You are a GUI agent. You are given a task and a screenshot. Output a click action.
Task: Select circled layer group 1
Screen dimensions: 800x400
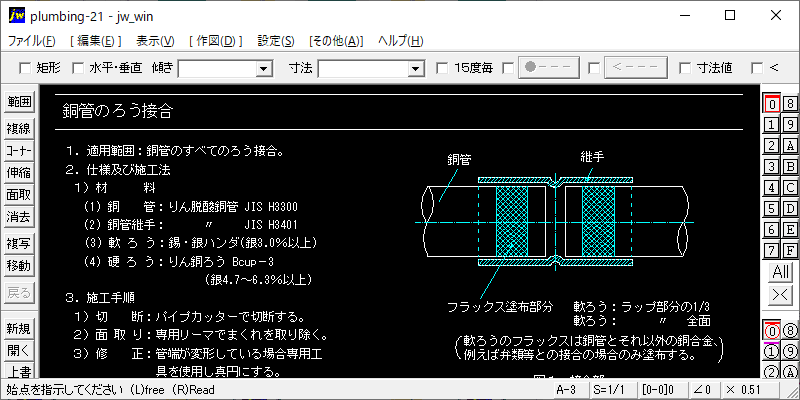coord(772,352)
